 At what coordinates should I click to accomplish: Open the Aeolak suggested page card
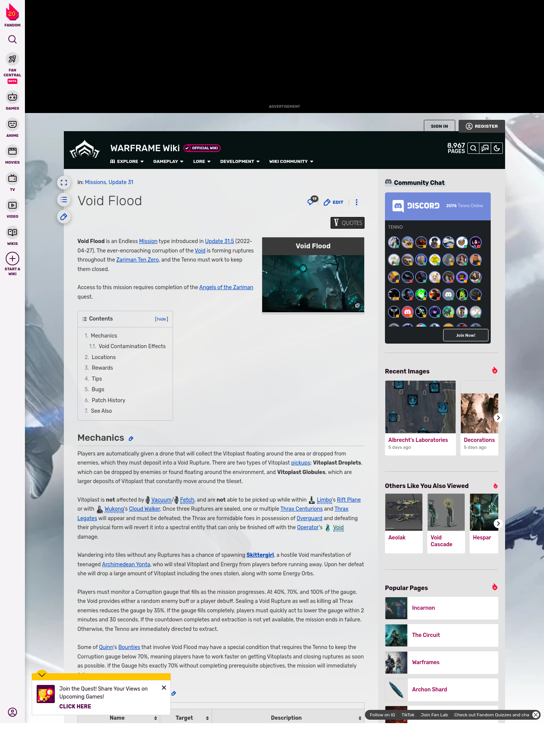pos(404,523)
